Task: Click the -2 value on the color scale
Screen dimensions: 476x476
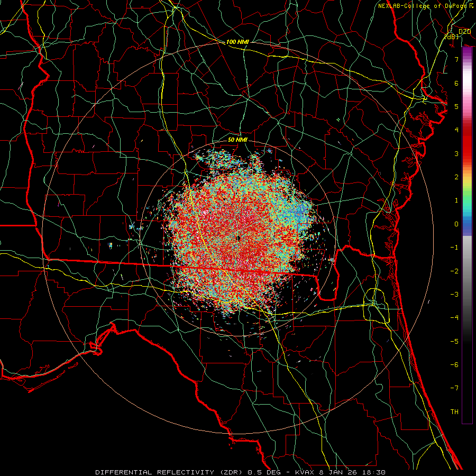Action: point(454,271)
